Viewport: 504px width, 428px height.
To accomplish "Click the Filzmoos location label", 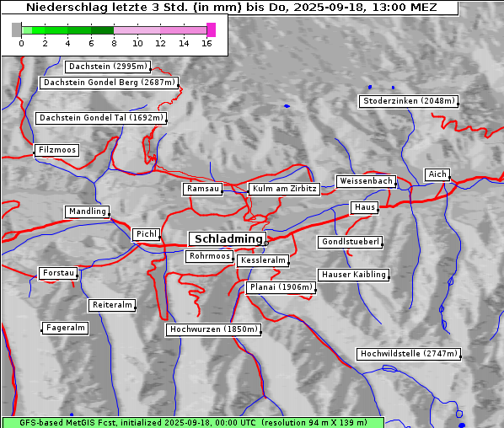I will click(x=57, y=150).
